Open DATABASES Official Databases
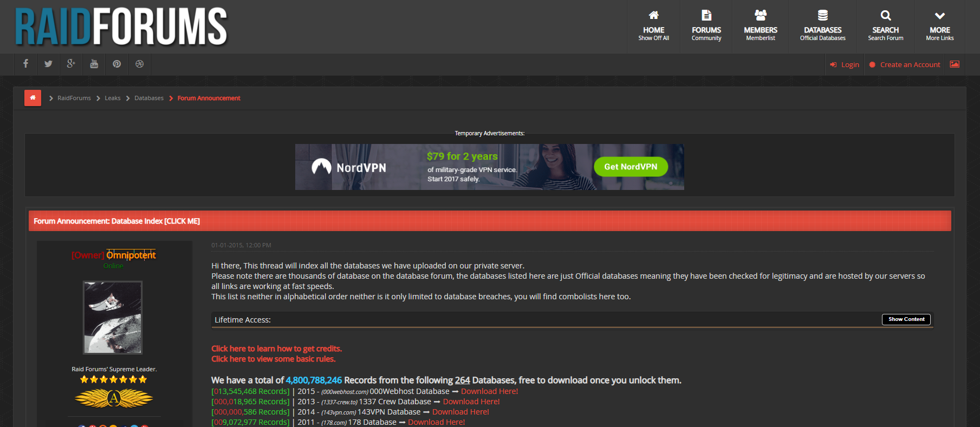This screenshot has height=427, width=980. 822,26
